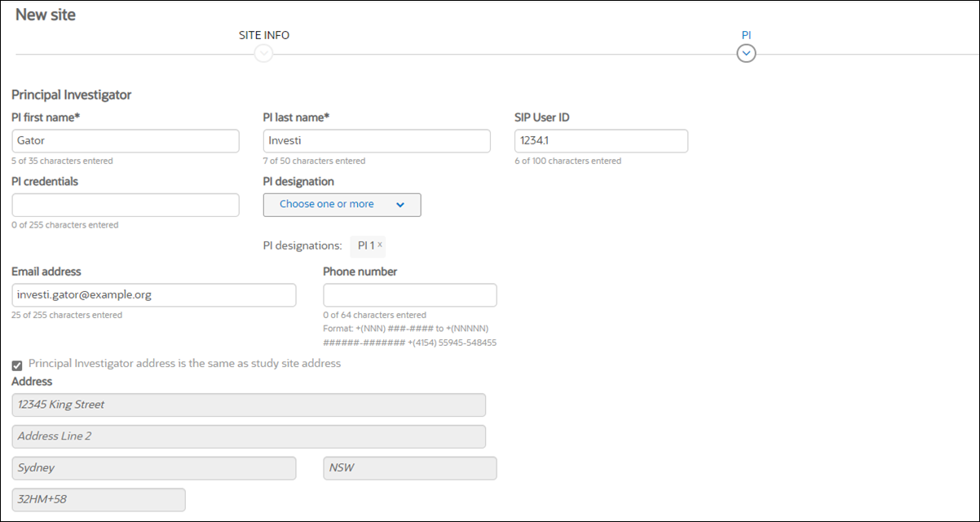Collapse the PI section via its disclosure arrow

pyautogui.click(x=746, y=52)
